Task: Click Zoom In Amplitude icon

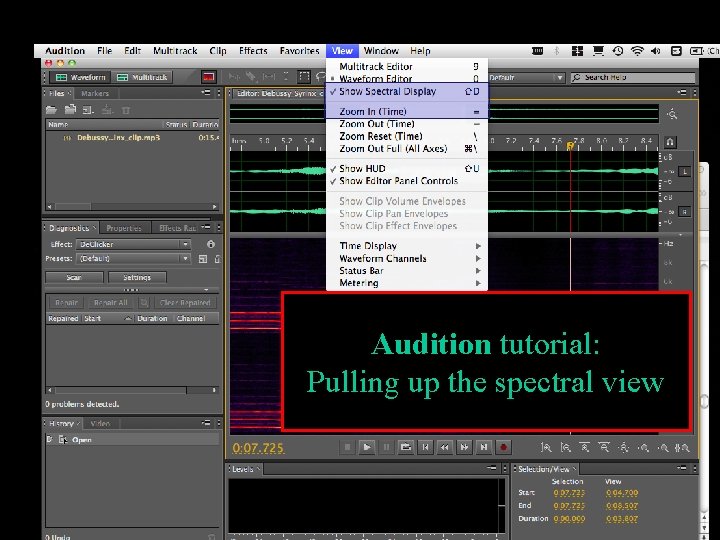Action: click(x=546, y=447)
